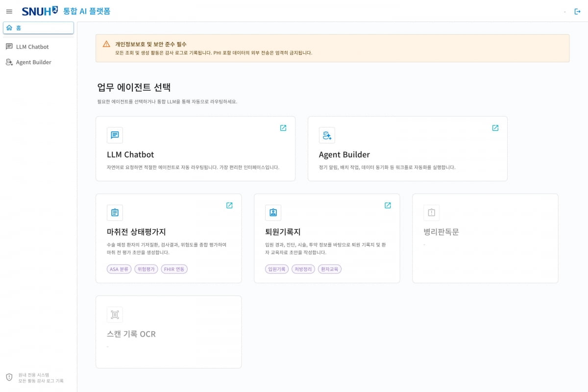This screenshot has width=588, height=392.
Task: Click the 마취전 상태평가지 document icon
Action: point(115,212)
